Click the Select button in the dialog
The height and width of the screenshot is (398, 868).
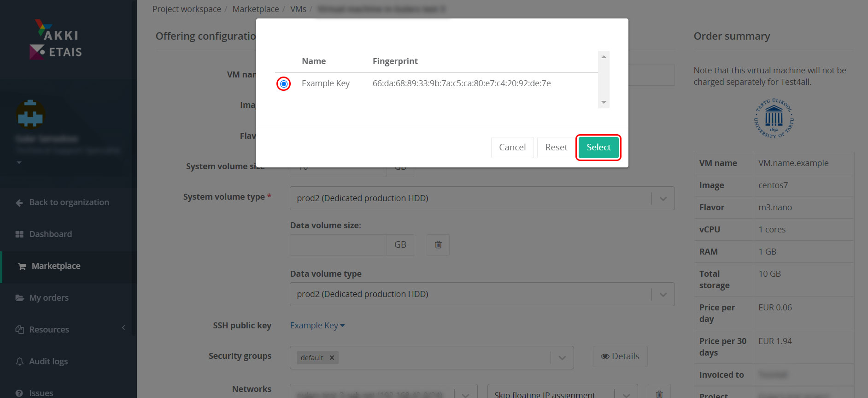point(598,147)
